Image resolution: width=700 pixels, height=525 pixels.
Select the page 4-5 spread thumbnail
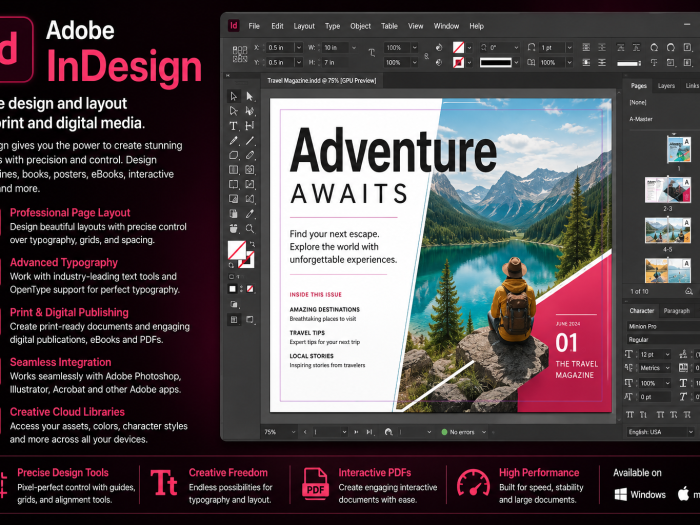tap(667, 230)
